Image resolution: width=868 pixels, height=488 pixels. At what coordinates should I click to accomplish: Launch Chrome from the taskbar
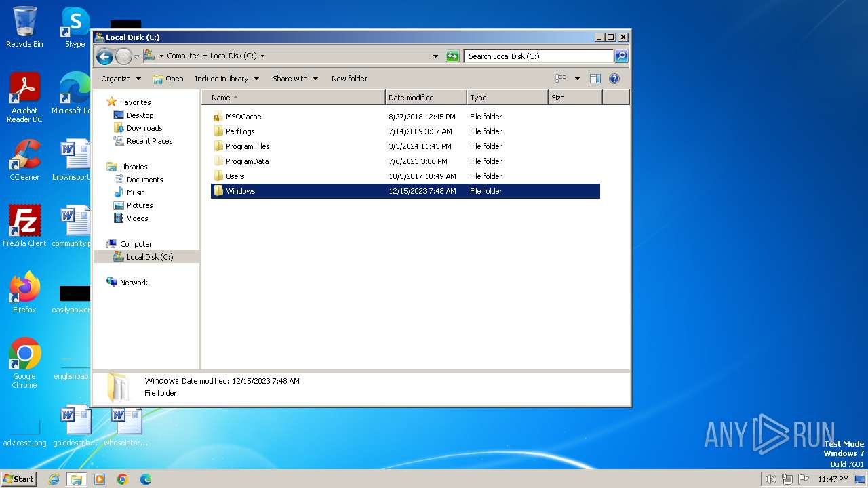[123, 479]
